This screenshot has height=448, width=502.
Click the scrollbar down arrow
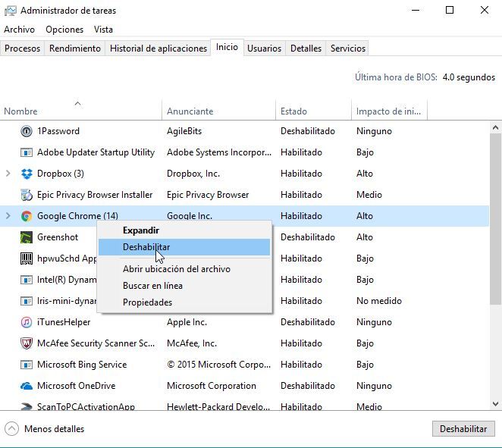(x=496, y=404)
